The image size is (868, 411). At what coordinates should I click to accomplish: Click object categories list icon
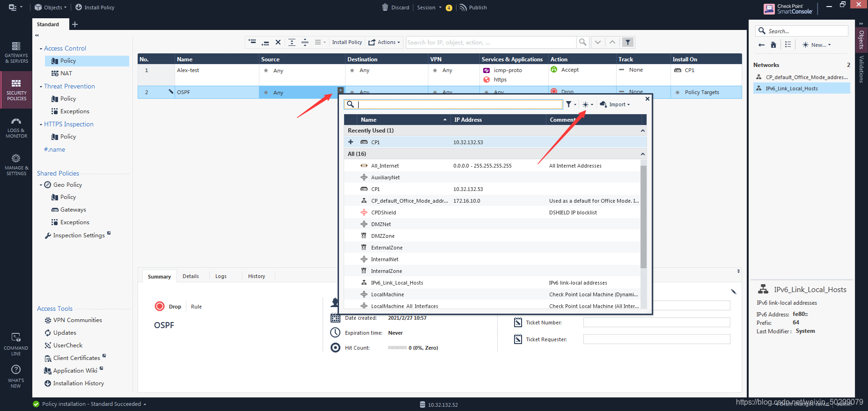[x=788, y=45]
